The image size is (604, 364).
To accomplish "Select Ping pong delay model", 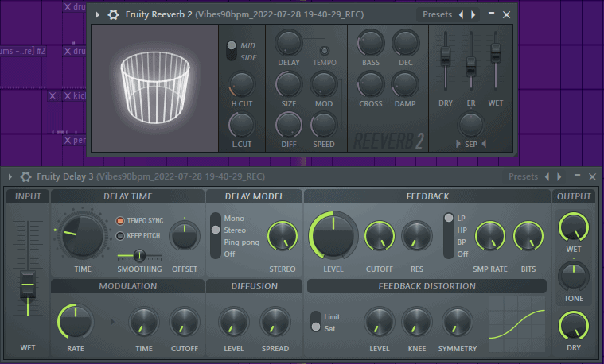I will click(x=242, y=242).
